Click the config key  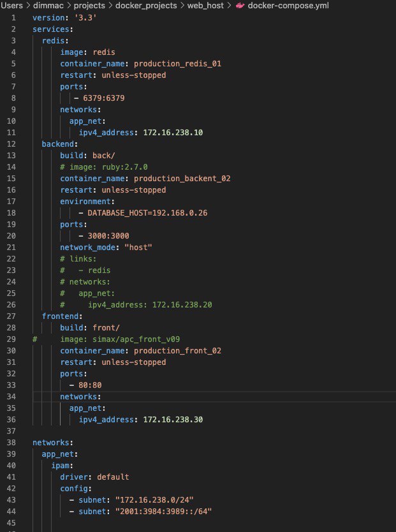tap(73, 489)
